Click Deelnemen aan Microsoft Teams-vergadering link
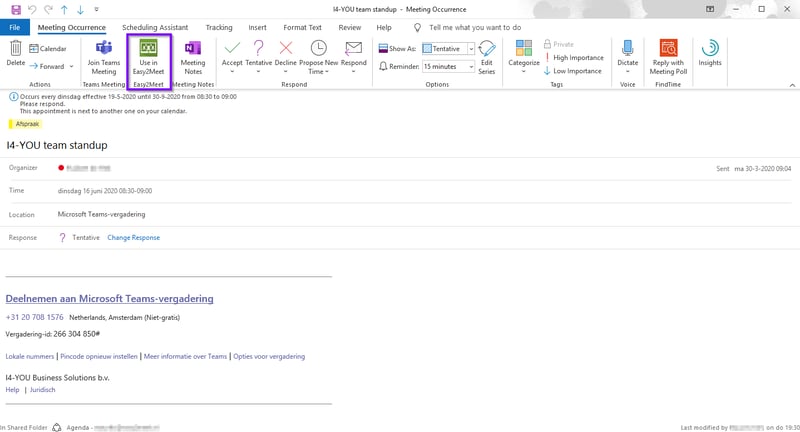Viewport: 800px width, 432px height. 109,299
